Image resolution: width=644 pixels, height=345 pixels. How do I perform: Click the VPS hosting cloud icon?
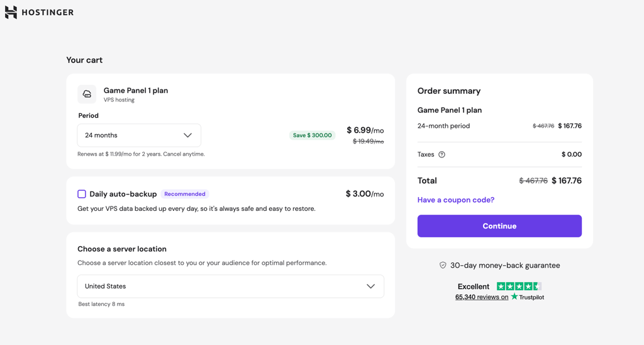[87, 94]
